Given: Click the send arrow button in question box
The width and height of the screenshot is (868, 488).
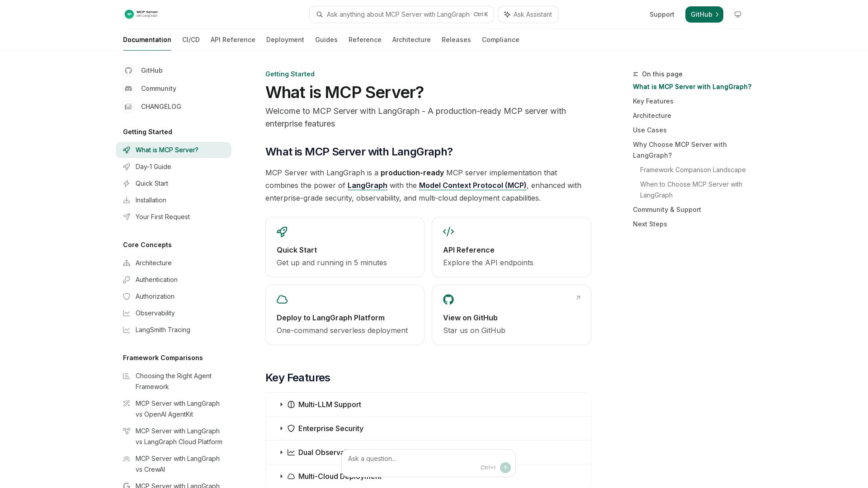Looking at the screenshot, I should pyautogui.click(x=505, y=468).
